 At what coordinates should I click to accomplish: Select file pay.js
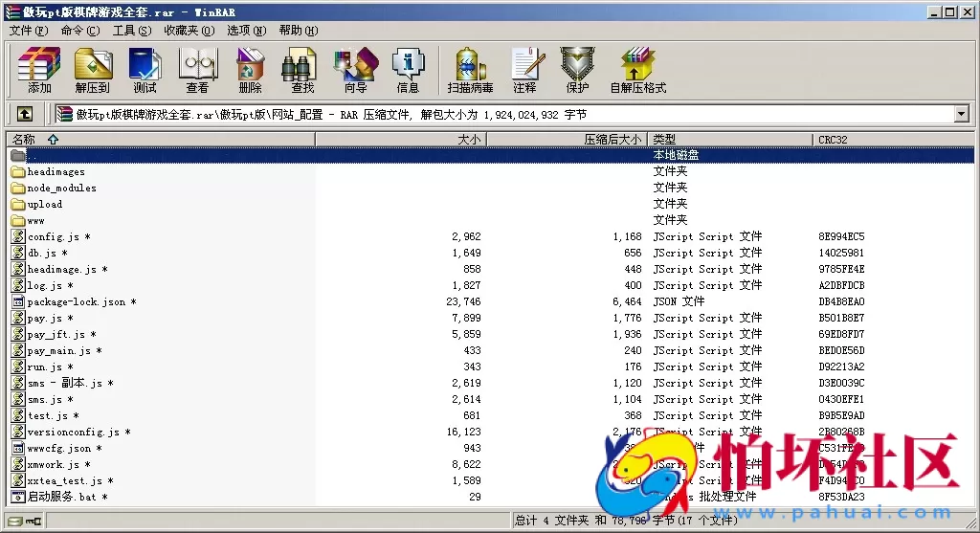pos(44,318)
